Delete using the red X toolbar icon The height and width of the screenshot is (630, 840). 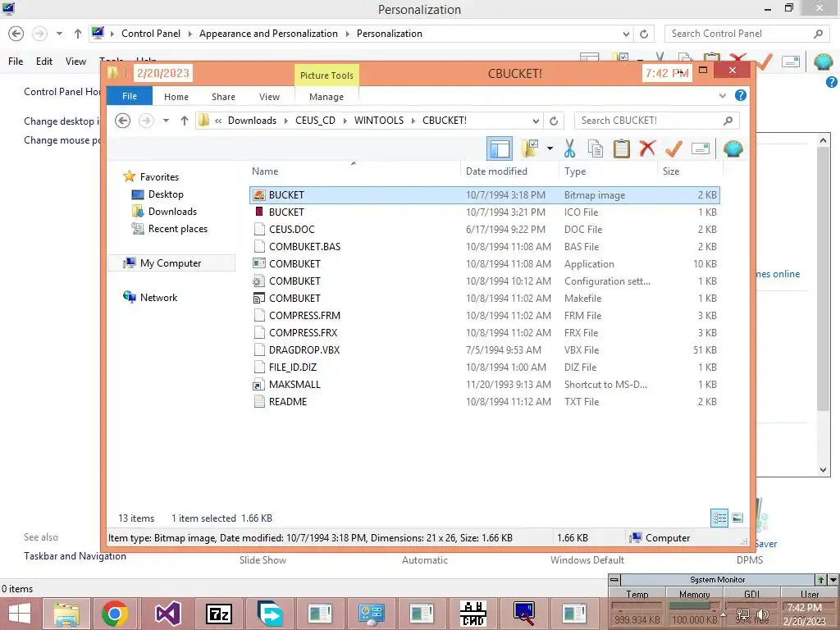pyautogui.click(x=647, y=148)
